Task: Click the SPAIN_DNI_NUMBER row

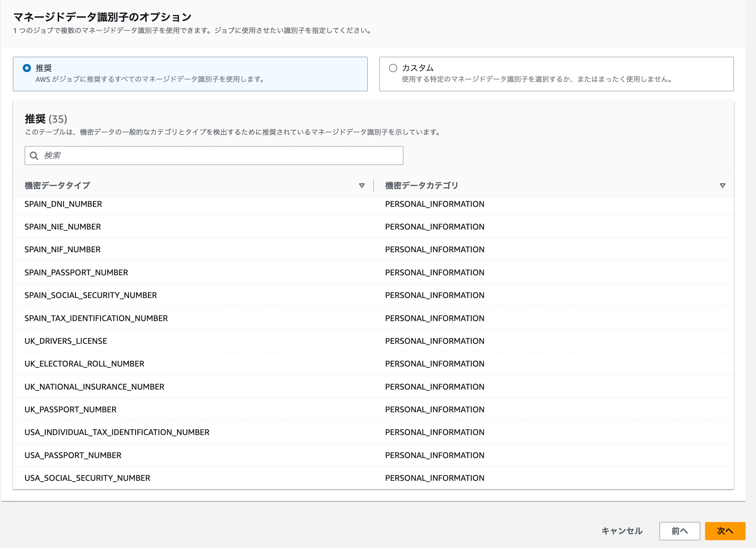Action: (x=63, y=204)
